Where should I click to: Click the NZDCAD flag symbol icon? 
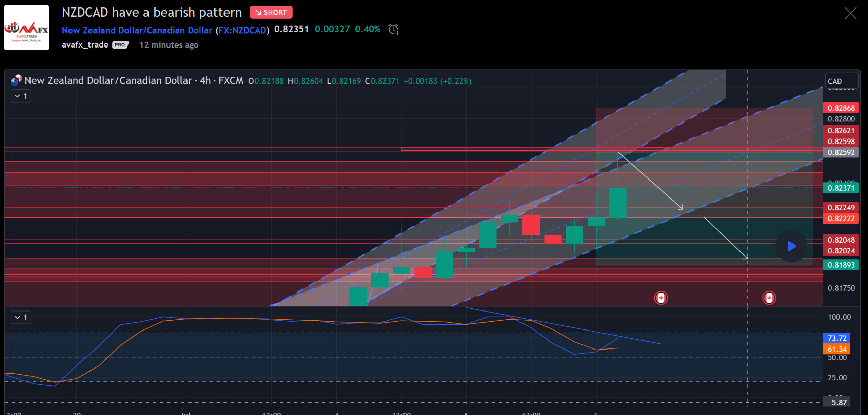(16, 80)
